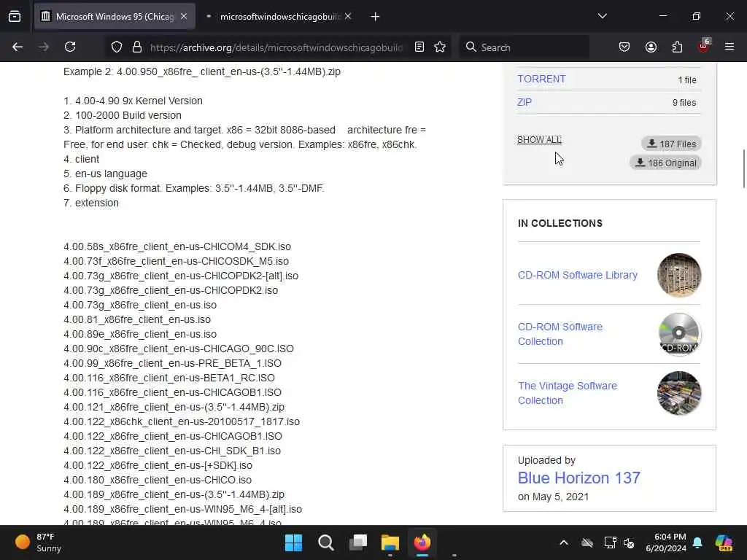The height and width of the screenshot is (560, 747).
Task: Open uploader Blue Horizon 137 profile
Action: point(578,478)
